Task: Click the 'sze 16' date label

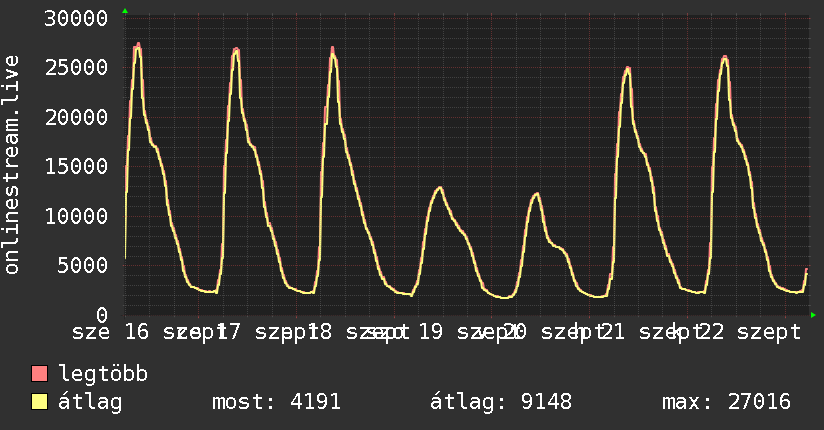Action: (x=110, y=332)
